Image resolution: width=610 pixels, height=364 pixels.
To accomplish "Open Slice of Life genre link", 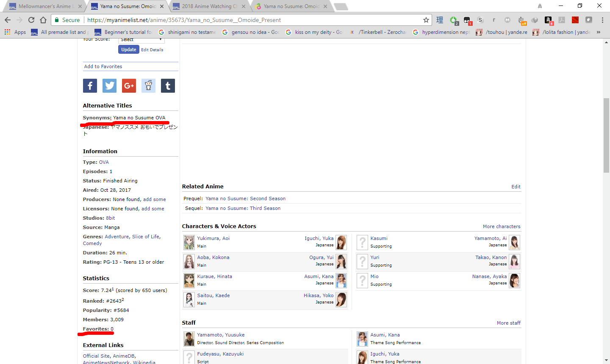I will [x=146, y=237].
